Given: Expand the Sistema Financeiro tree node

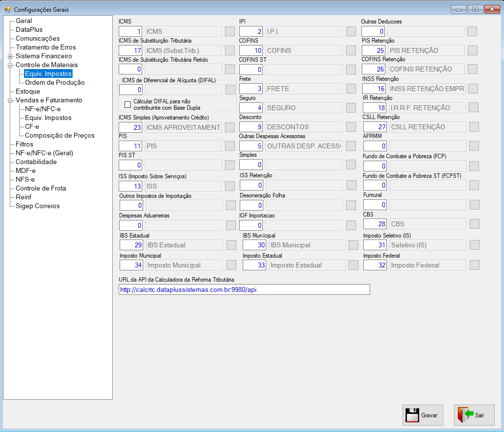Looking at the screenshot, I should click(10, 56).
